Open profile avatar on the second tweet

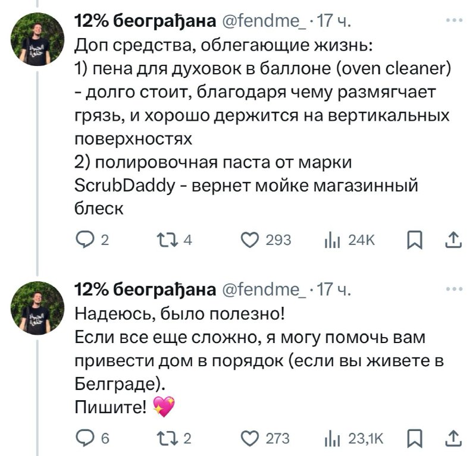(x=37, y=308)
